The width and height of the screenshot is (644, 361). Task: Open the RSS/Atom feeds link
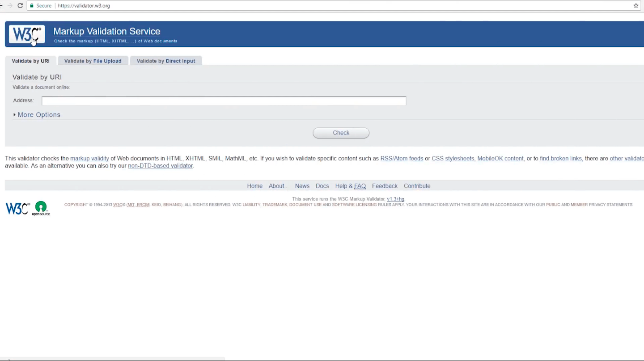tap(402, 159)
